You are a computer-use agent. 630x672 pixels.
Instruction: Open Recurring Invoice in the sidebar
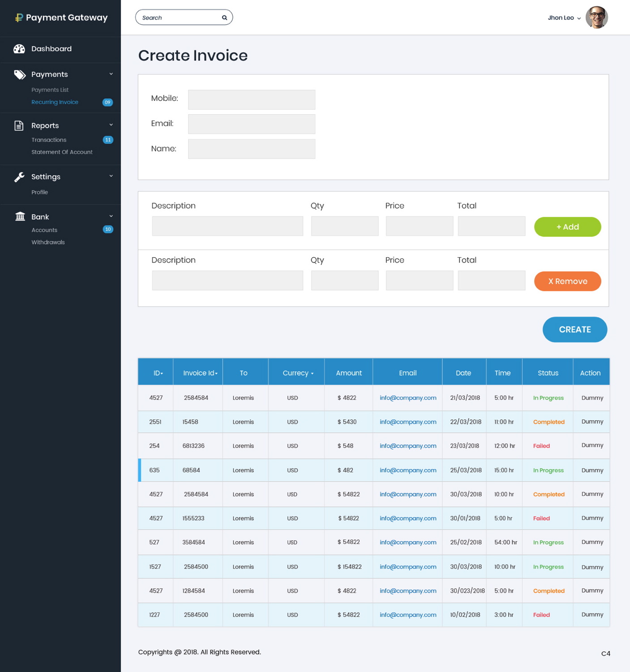[x=55, y=102]
